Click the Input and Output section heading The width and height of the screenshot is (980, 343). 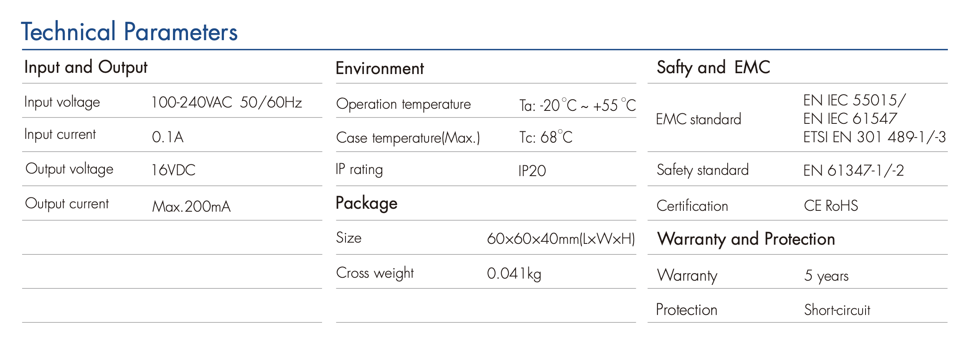pos(86,67)
